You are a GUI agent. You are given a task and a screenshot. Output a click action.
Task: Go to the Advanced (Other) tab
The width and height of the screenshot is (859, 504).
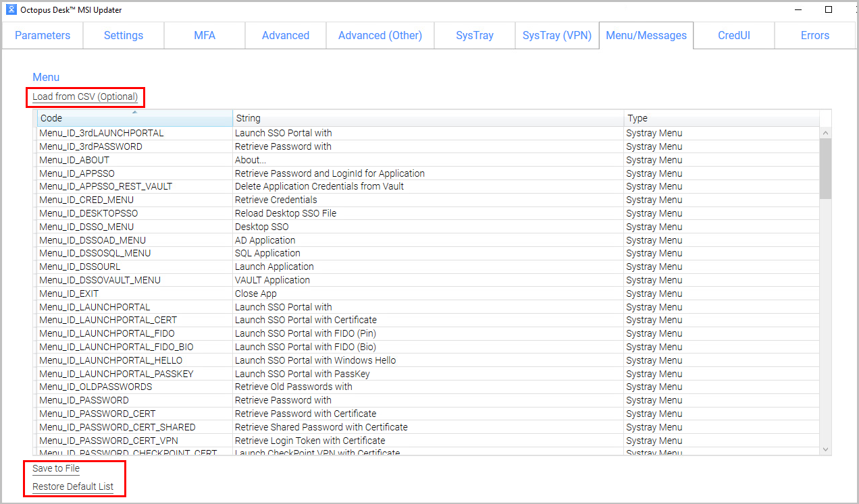pos(380,35)
